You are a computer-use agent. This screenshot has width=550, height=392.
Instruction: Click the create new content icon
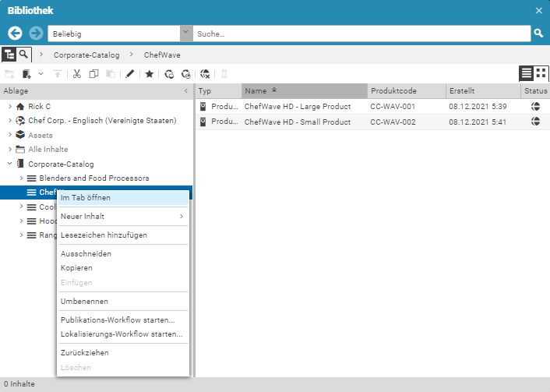point(27,74)
